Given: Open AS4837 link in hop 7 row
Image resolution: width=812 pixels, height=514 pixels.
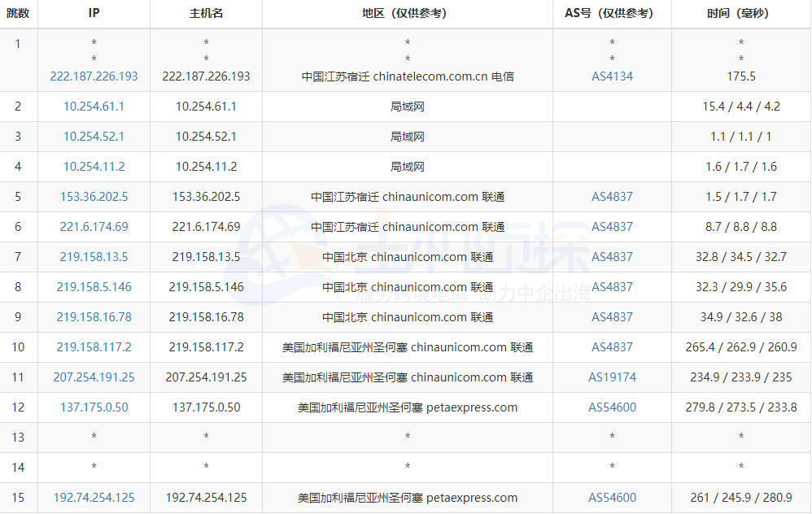Looking at the screenshot, I should 612,257.
